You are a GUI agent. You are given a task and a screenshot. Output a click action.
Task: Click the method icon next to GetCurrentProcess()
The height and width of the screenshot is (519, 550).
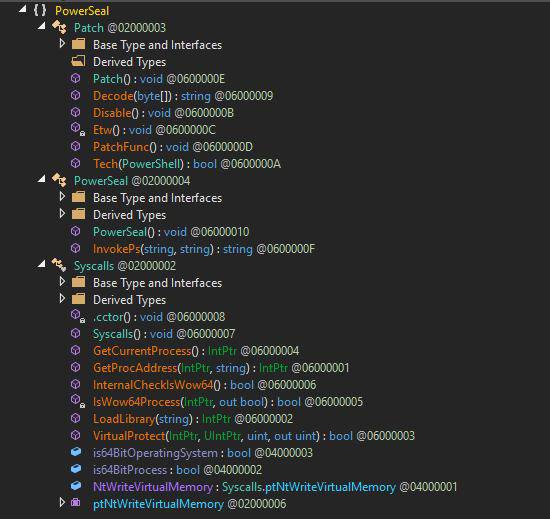tap(75, 350)
